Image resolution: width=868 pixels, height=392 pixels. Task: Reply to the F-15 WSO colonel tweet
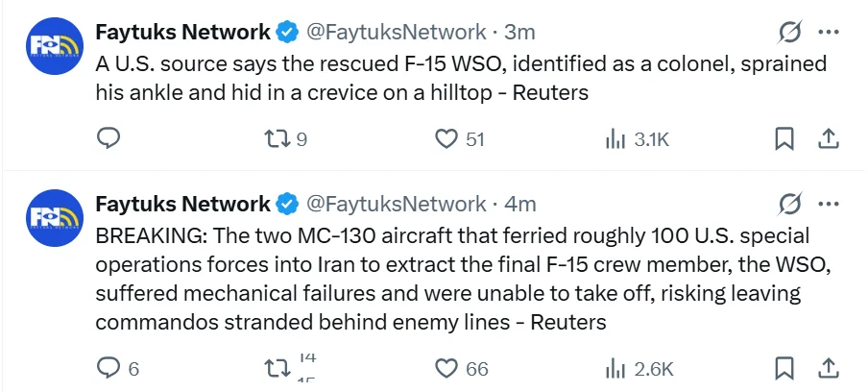tap(109, 139)
